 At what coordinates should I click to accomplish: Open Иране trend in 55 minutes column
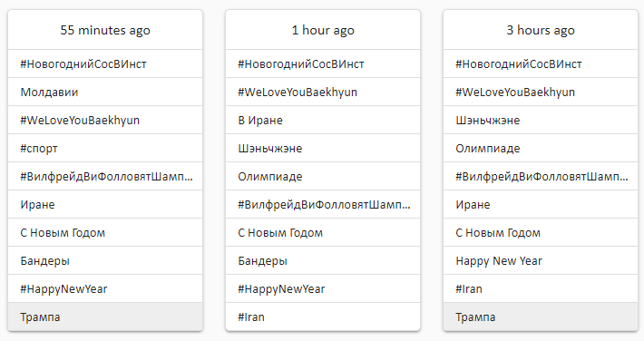[105, 205]
